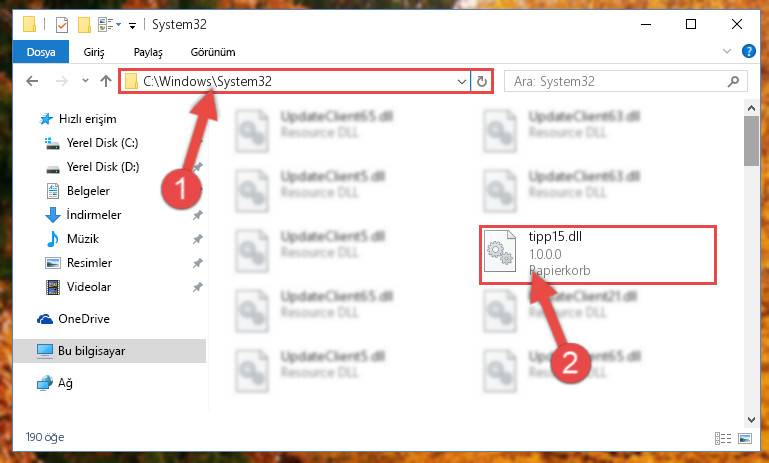The image size is (769, 463).
Task: Switch to the Görünüm tab
Action: (213, 52)
